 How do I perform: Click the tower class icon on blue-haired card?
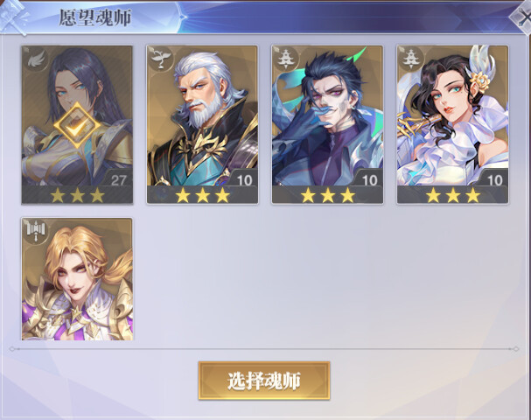tap(286, 59)
